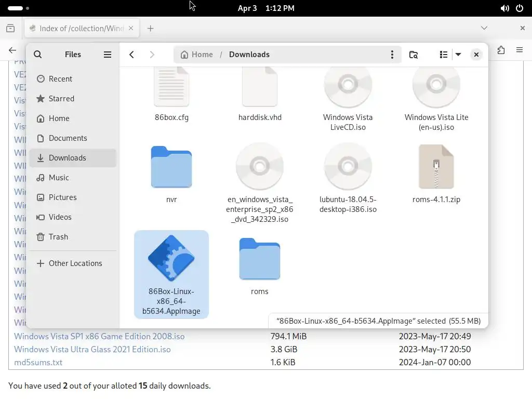Viewport: 532px width, 399px height.
Task: Go to Home in Files sidebar
Action: pos(73,118)
